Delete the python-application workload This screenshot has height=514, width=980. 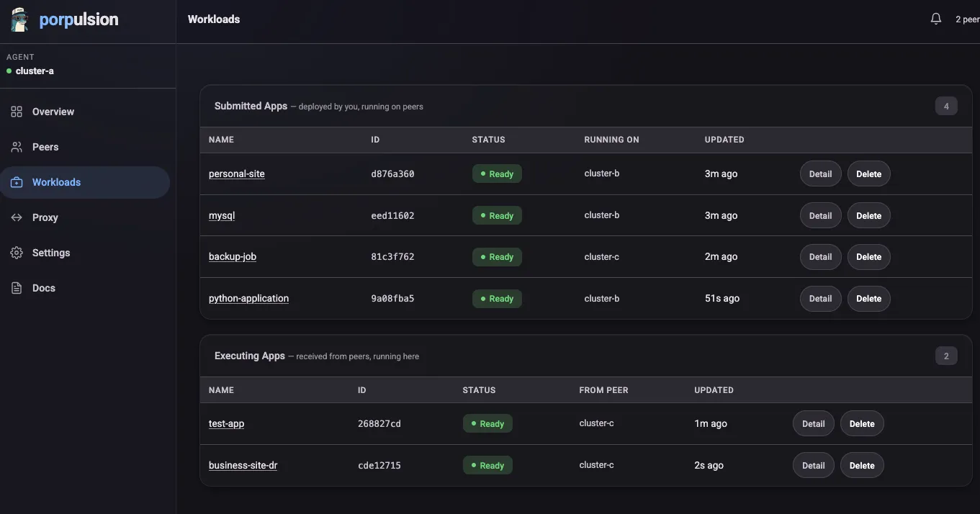click(868, 299)
